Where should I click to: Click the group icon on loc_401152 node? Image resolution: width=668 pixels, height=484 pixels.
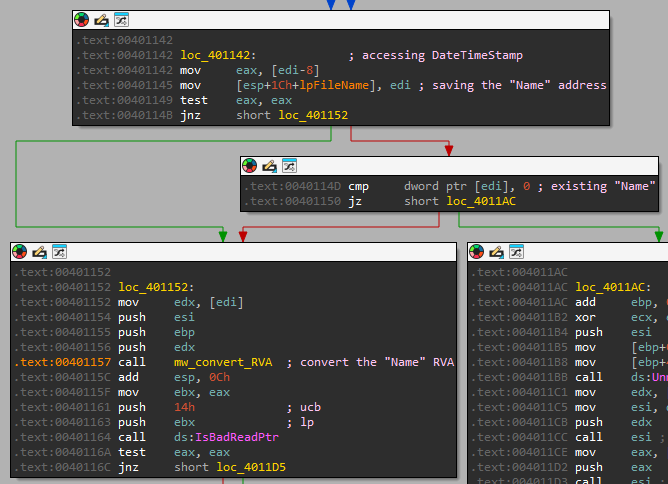coord(58,252)
